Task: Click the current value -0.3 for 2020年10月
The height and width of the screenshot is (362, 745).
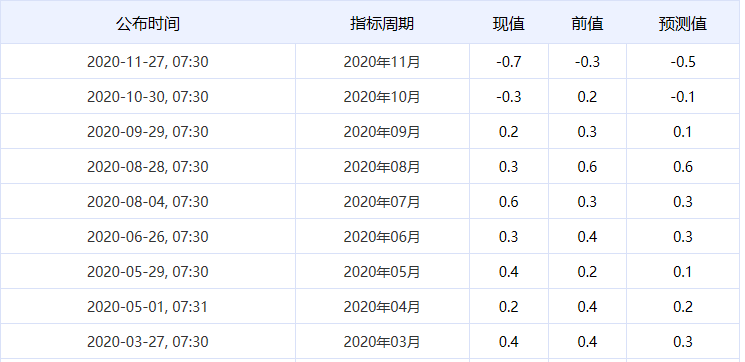Action: (x=508, y=97)
